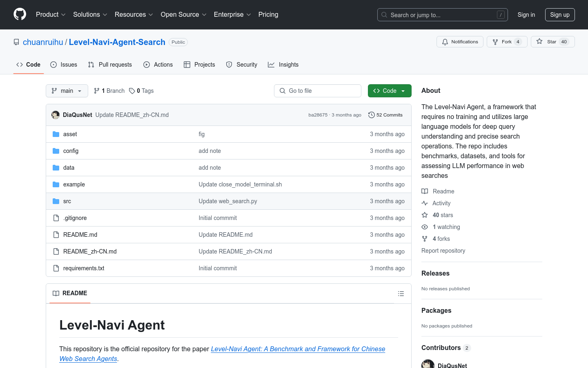The height and width of the screenshot is (368, 588).
Task: View repository Activity
Action: pos(436,203)
